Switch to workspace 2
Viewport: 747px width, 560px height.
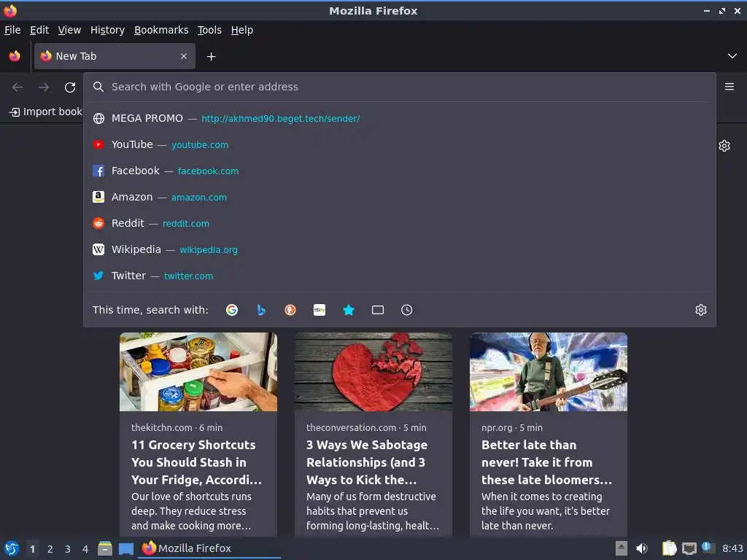(x=50, y=549)
